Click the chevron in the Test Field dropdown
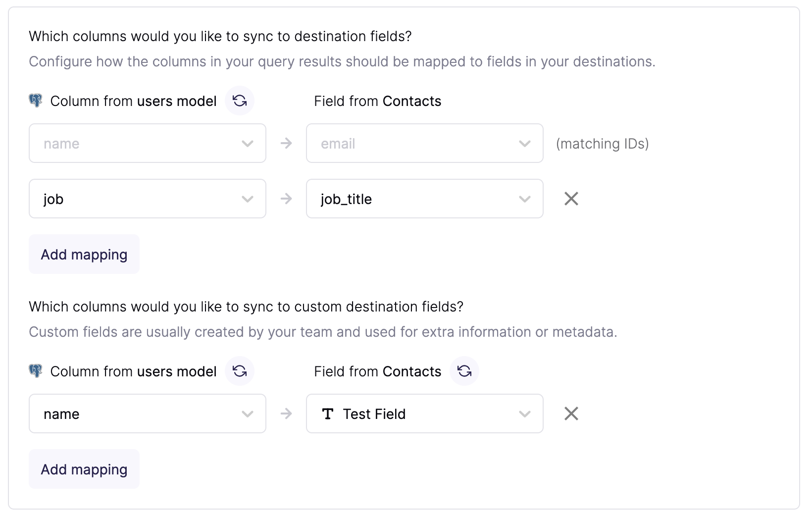812x517 pixels. 525,414
